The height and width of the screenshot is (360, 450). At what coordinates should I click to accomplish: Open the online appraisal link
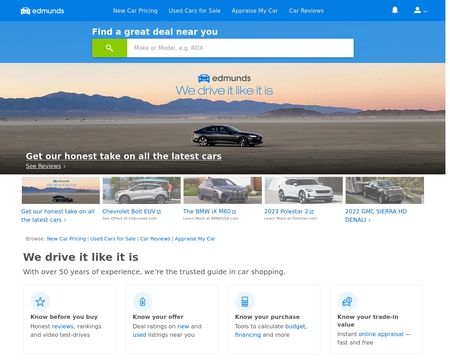[x=381, y=334]
